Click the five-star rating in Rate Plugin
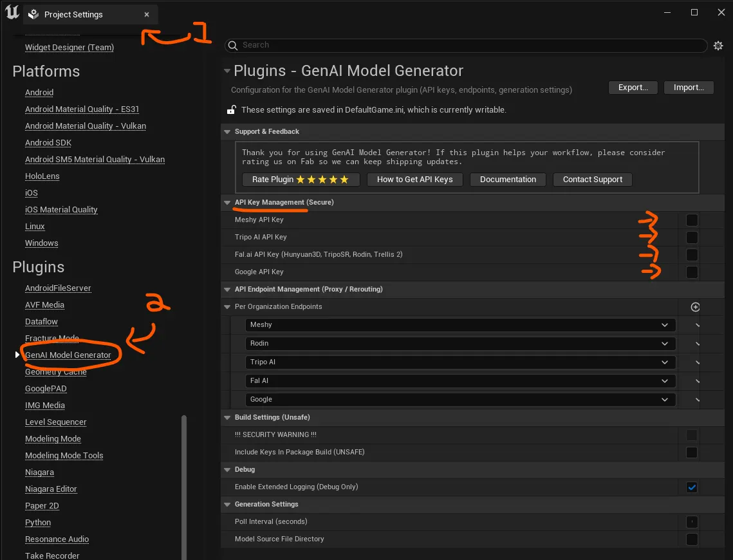 (322, 180)
